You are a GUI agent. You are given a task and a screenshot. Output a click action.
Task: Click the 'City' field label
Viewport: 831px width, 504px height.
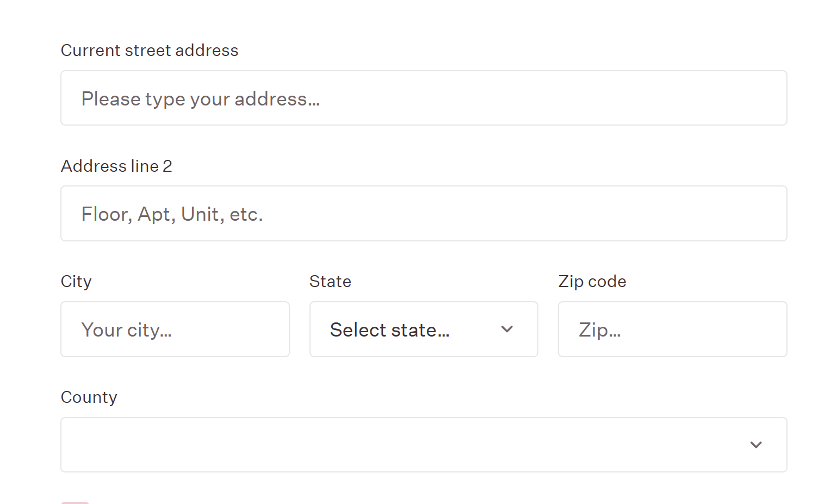[x=76, y=282]
